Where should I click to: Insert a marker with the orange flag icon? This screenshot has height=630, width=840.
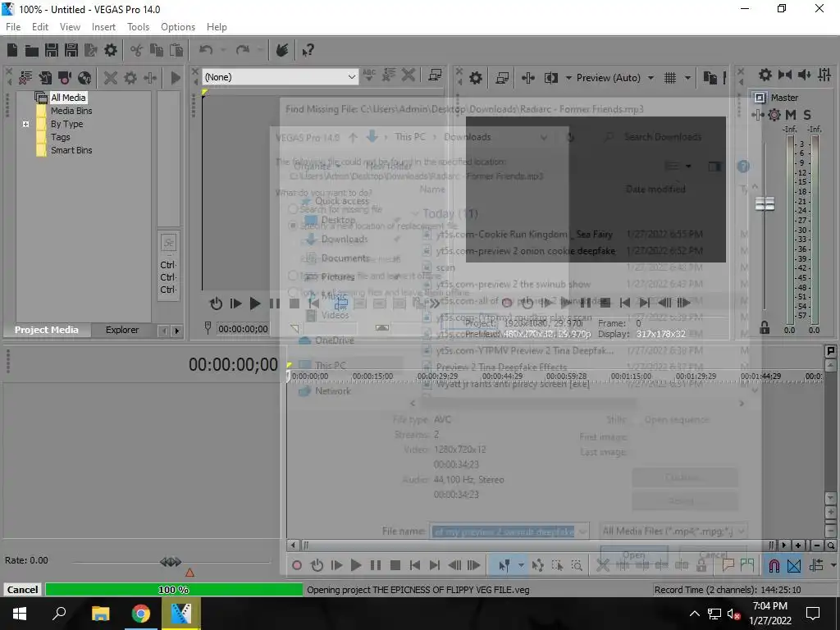(x=728, y=565)
